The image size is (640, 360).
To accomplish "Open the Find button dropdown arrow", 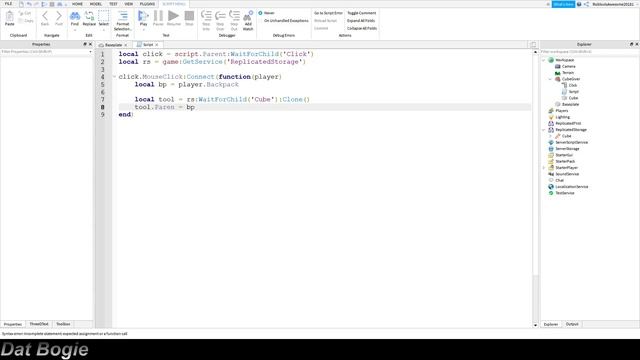I will click(75, 30).
